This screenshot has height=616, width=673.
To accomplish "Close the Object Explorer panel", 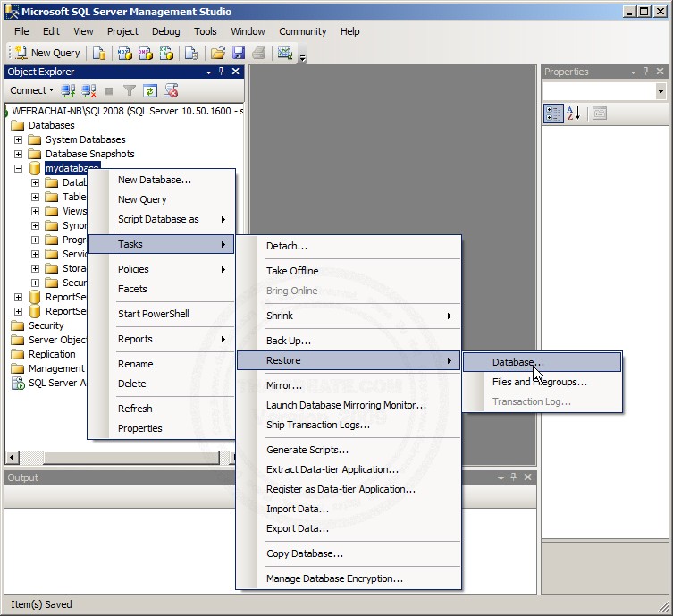I will coord(236,72).
